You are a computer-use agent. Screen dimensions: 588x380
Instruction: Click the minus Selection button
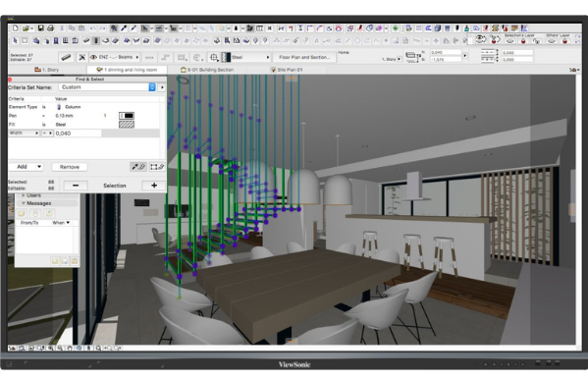pyautogui.click(x=76, y=186)
